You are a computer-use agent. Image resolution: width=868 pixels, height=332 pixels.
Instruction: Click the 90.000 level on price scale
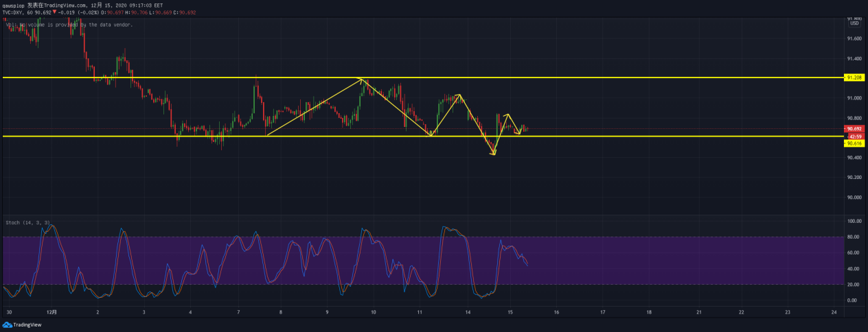coord(854,198)
